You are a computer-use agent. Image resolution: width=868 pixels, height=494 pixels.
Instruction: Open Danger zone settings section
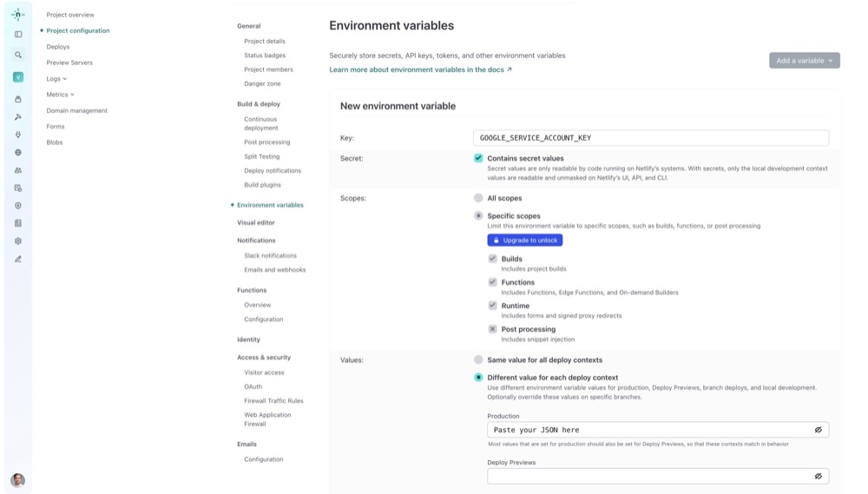click(262, 83)
